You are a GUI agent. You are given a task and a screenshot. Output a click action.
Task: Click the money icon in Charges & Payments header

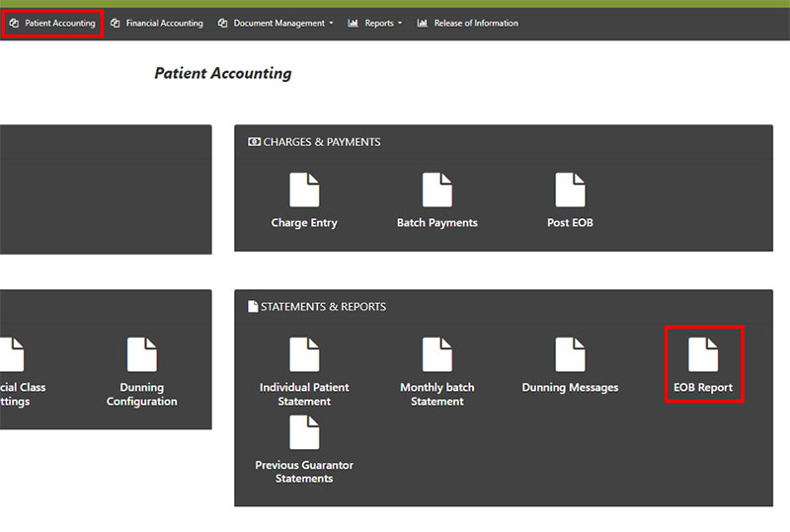tap(254, 142)
